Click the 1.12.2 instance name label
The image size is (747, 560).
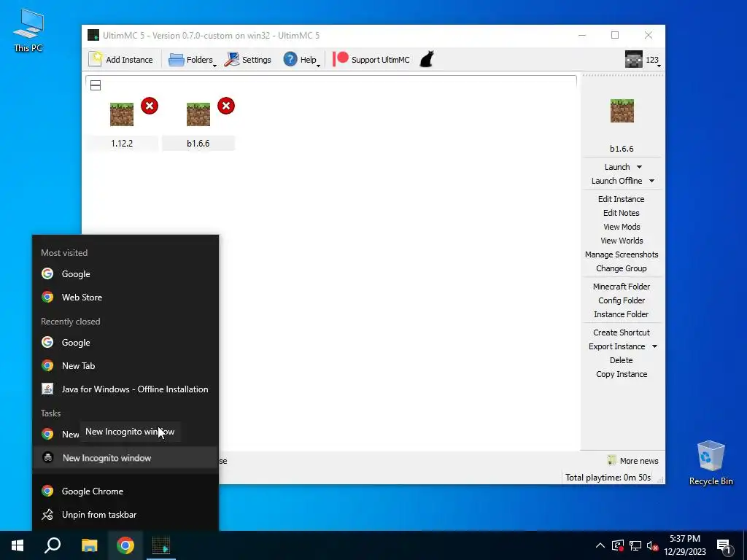122,144
